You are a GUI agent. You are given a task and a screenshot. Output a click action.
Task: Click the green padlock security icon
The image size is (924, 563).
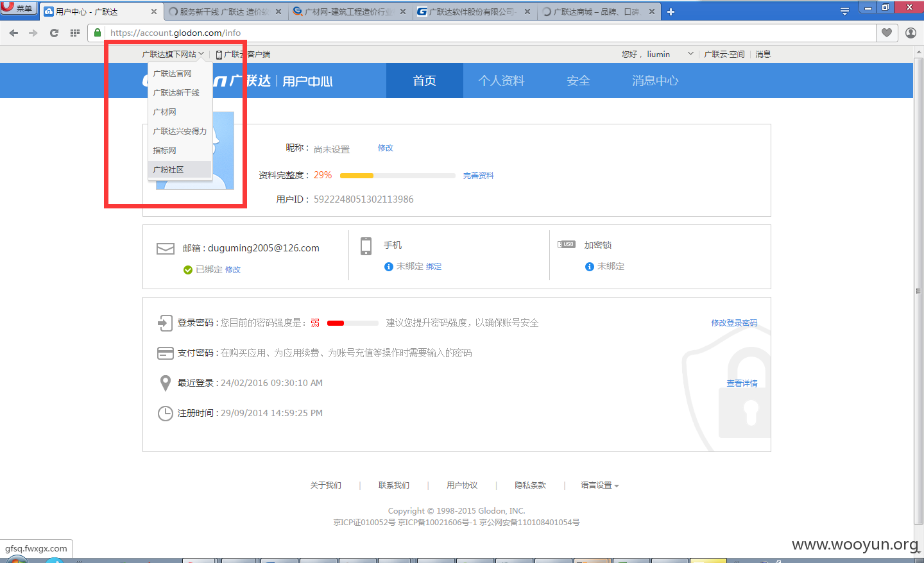tap(98, 33)
